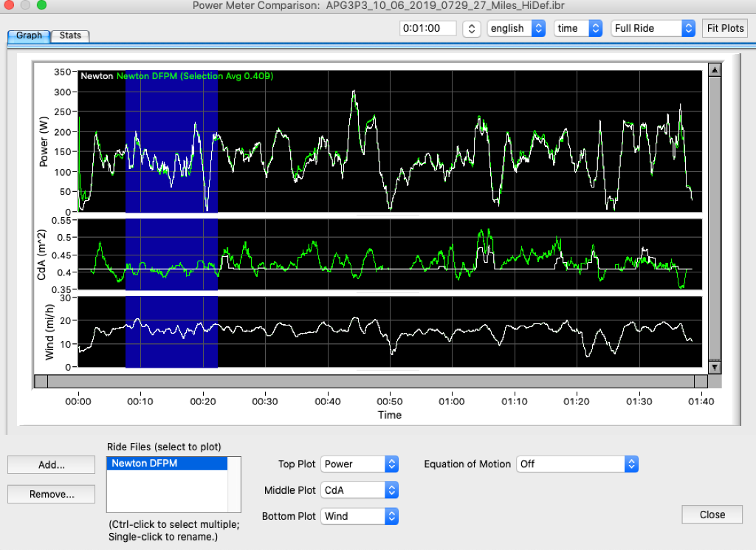Expand the Equation of Motion dropdown

pos(577,464)
